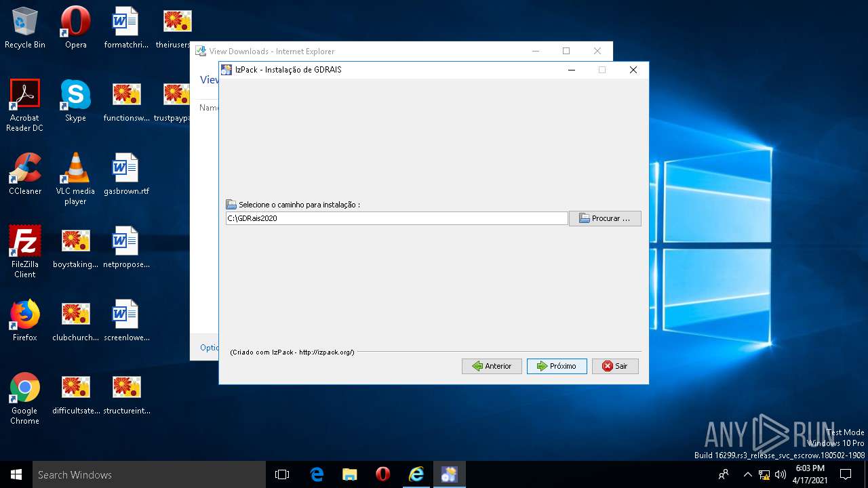Viewport: 868px width, 488px height.
Task: Open the volume control tray icon
Action: [x=780, y=474]
